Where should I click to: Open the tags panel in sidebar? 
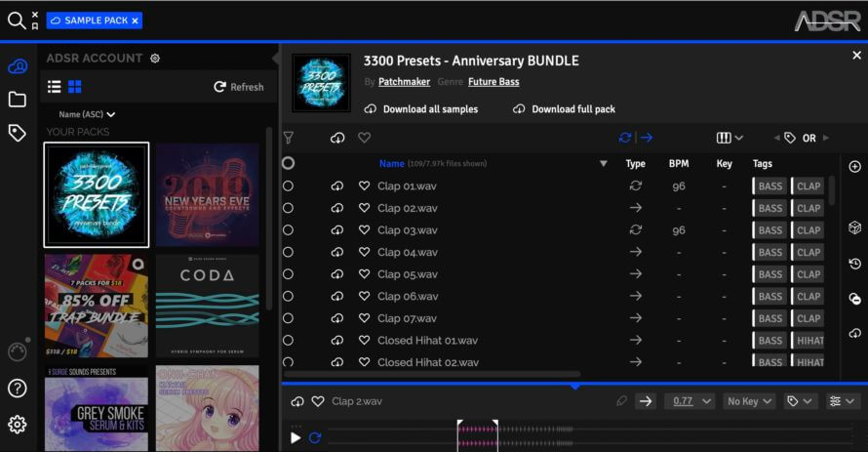click(17, 133)
